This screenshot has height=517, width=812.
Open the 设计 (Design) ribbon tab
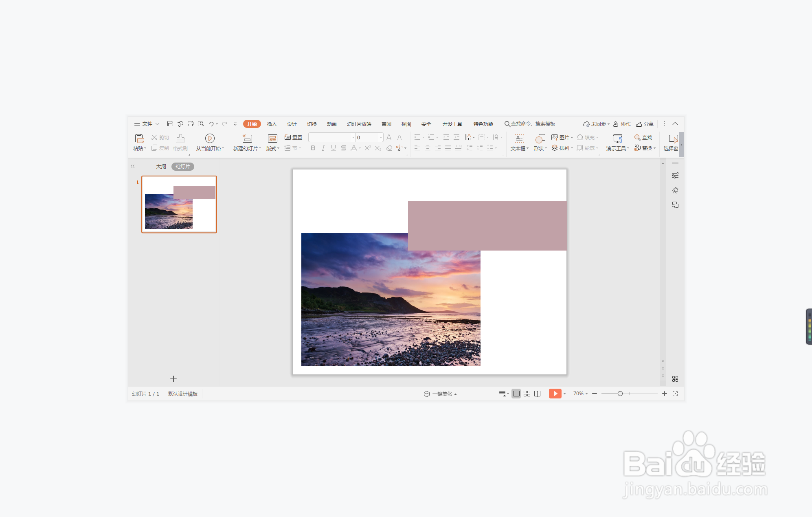click(x=292, y=124)
